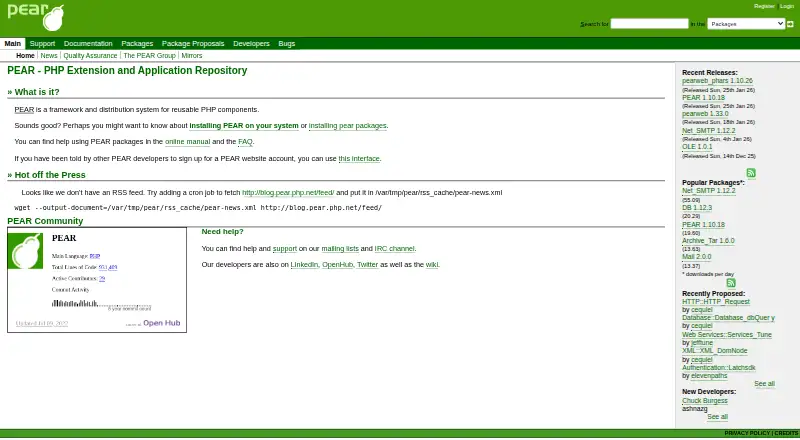Screen dimensions: 800x440
Task: Open the Recent Releases RSS feed icon
Action: pos(751,173)
